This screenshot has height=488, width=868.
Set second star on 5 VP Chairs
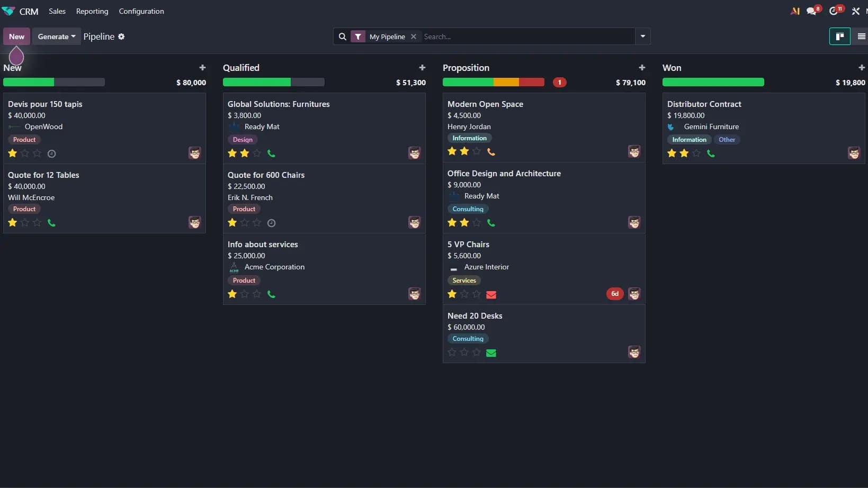point(464,294)
